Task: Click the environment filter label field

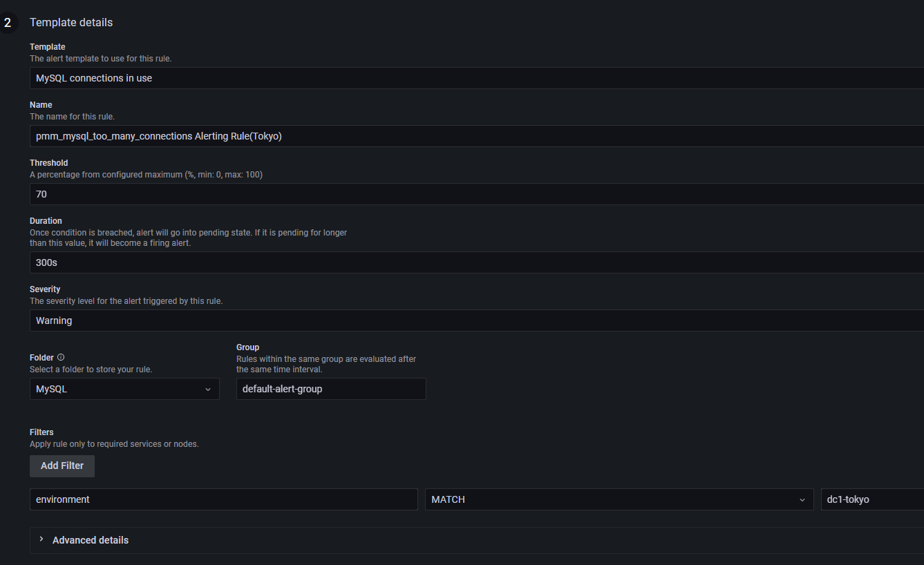Action: click(224, 499)
